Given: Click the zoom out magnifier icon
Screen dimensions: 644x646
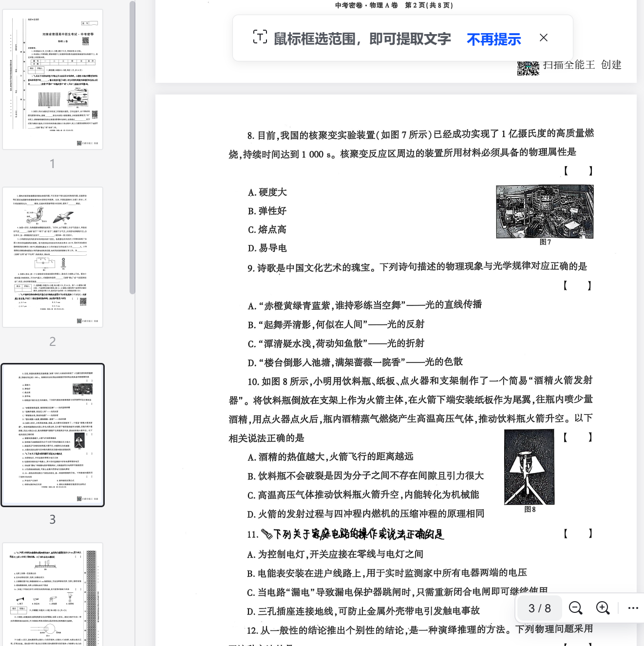Looking at the screenshot, I should click(575, 608).
